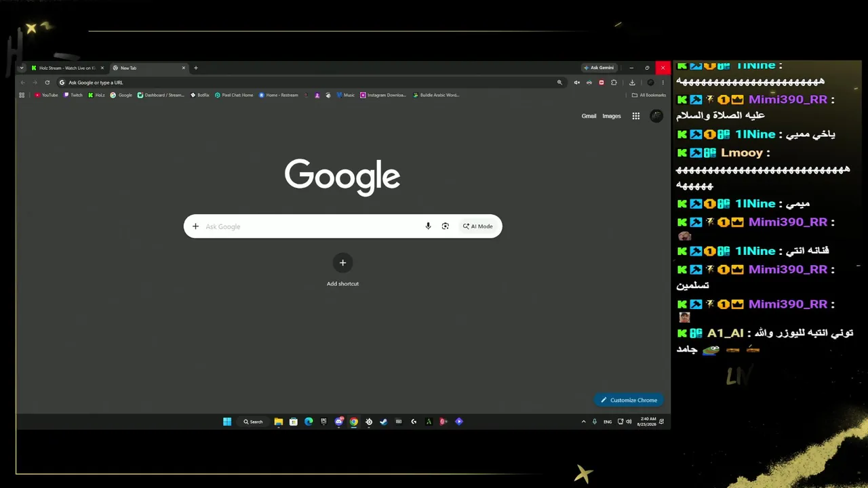Viewport: 868px width, 488px height.
Task: Open the Chrome Downloads icon
Action: coord(632,83)
